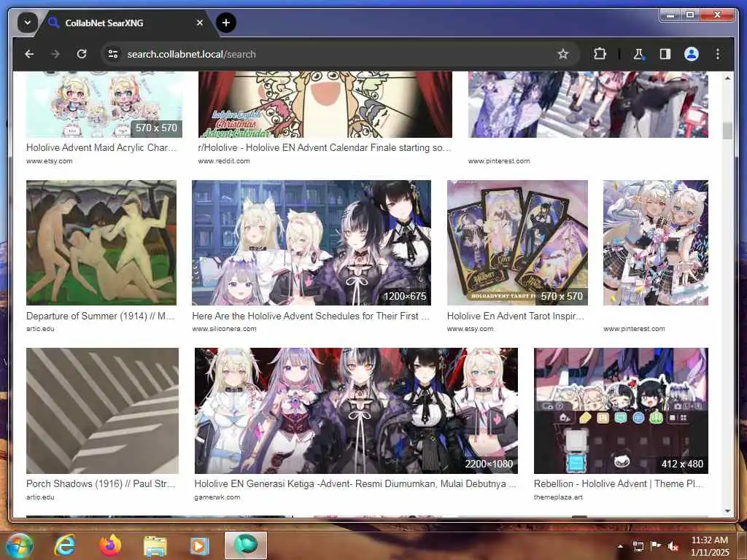The width and height of the screenshot is (747, 560).
Task: Show hidden system tray icons
Action: pyautogui.click(x=620, y=546)
